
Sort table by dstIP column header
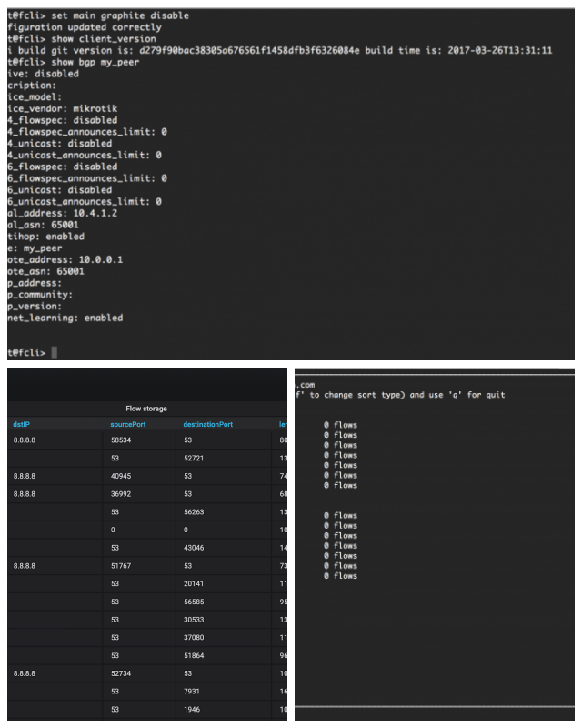coord(20,424)
